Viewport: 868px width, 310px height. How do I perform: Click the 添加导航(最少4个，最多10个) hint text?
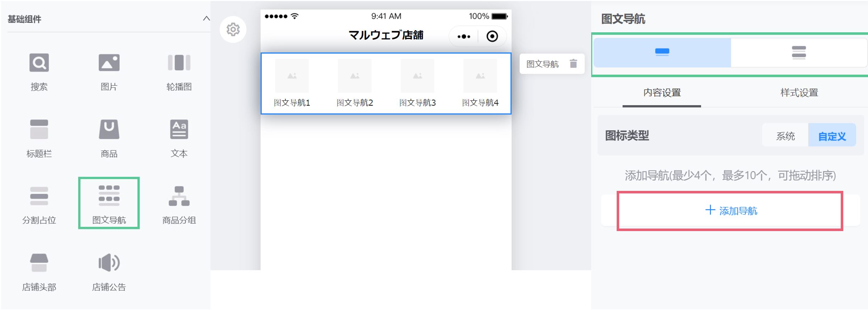tap(730, 175)
